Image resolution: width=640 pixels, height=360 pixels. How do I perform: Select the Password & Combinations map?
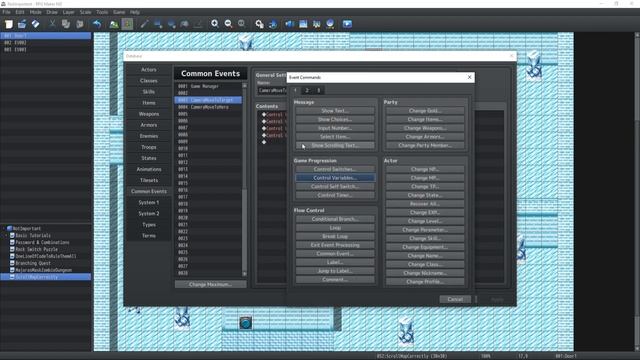click(42, 242)
